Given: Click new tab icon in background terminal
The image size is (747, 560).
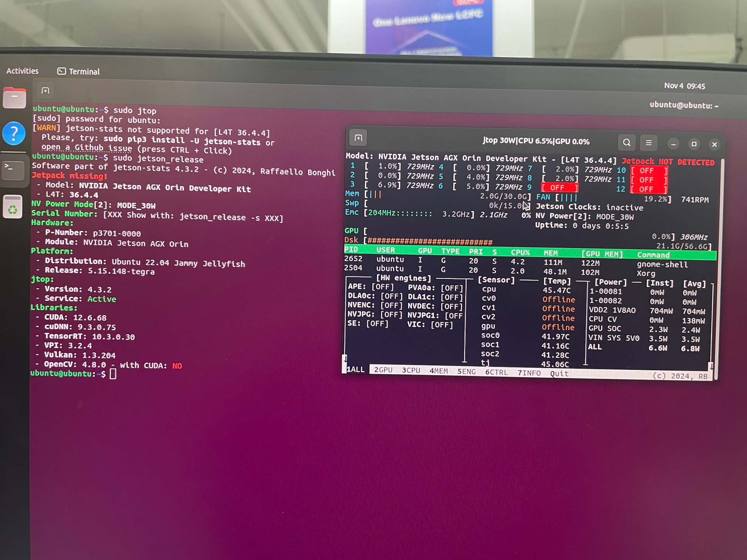Looking at the screenshot, I should click(46, 91).
